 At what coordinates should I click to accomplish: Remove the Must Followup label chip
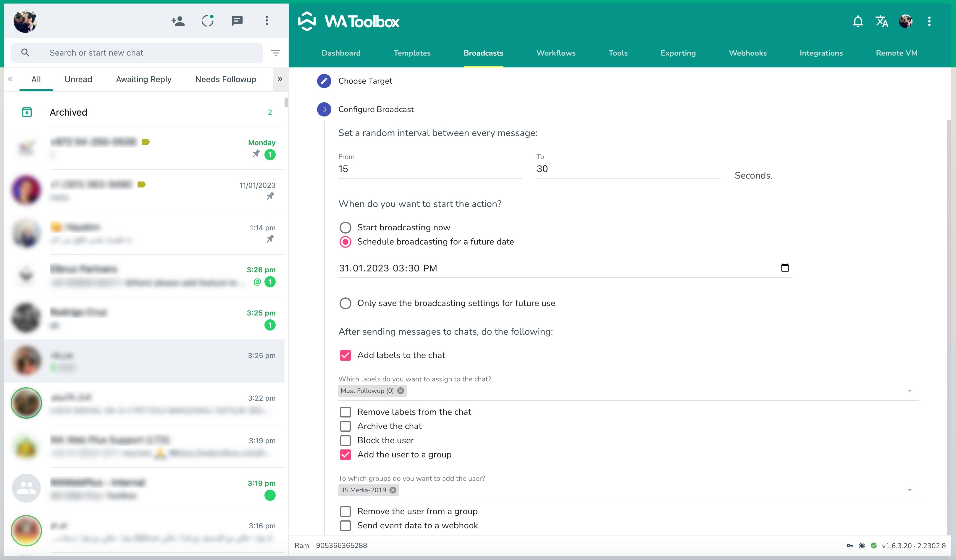[401, 391]
